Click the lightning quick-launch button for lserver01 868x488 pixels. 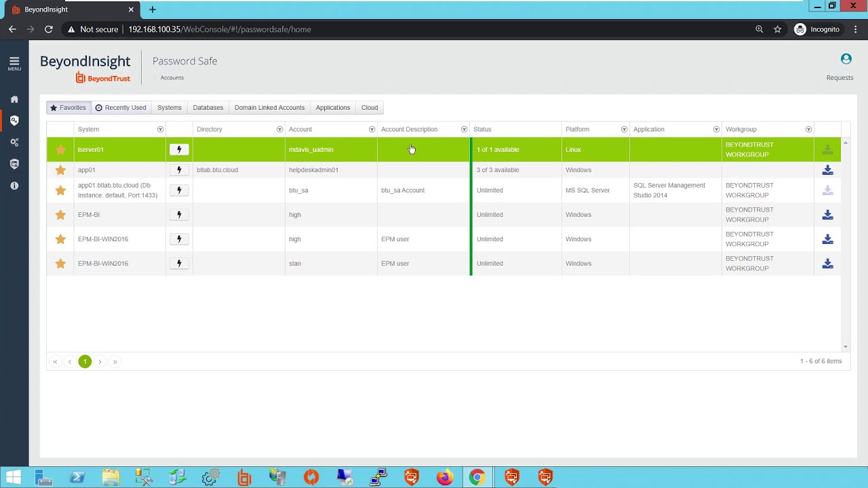click(179, 150)
